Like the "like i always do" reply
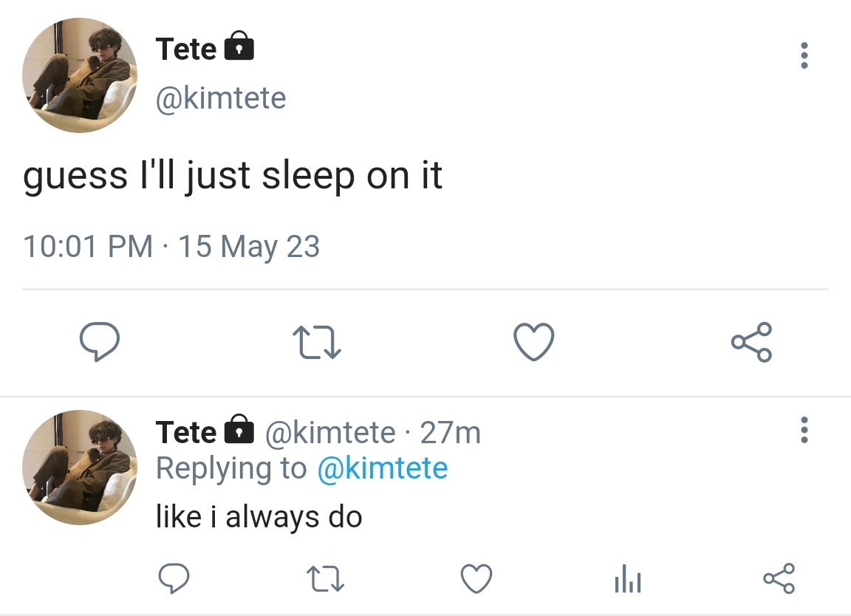Viewport: 851px width, 616px height. [476, 578]
